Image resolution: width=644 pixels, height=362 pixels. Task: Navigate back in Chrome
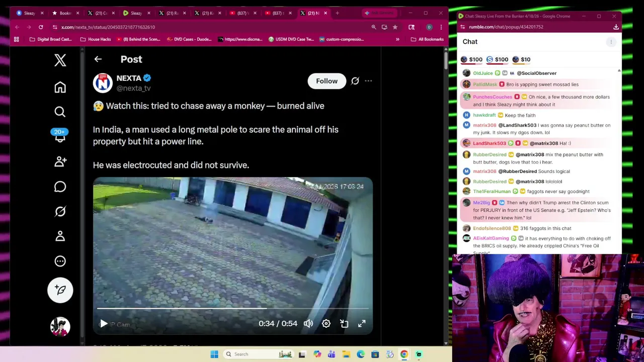(x=17, y=27)
